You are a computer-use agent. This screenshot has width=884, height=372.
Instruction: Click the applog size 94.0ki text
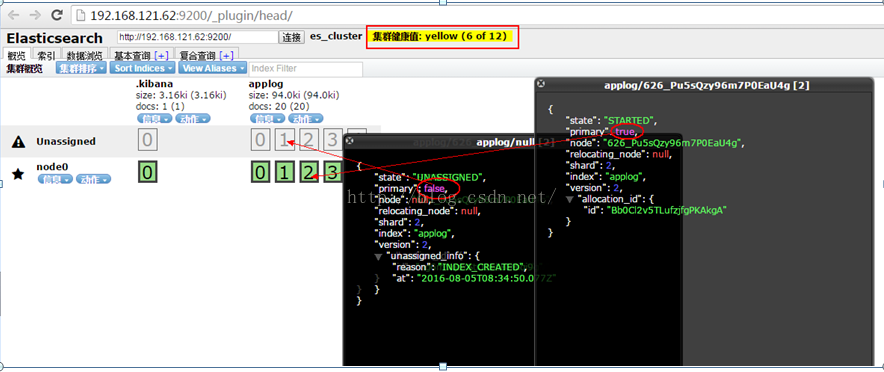pyautogui.click(x=294, y=95)
